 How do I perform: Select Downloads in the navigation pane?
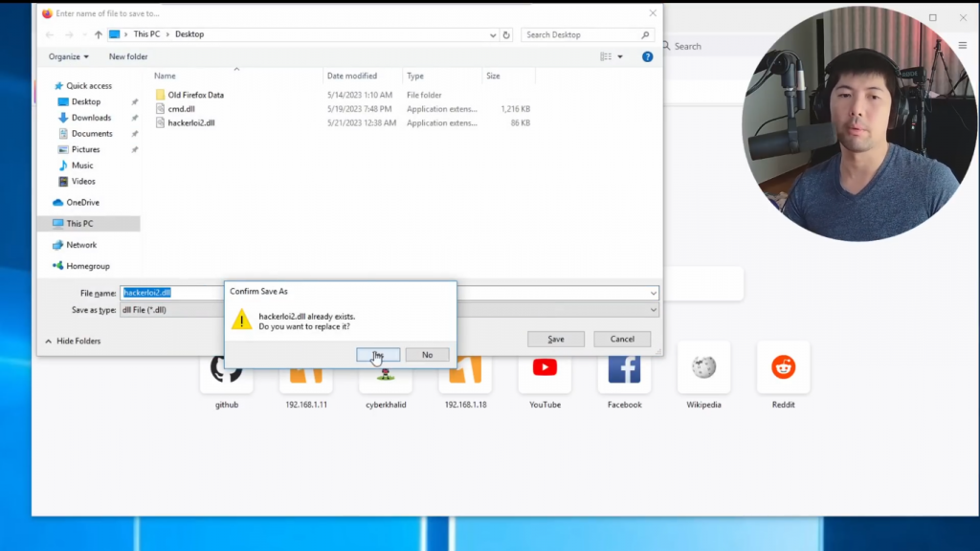(x=91, y=118)
